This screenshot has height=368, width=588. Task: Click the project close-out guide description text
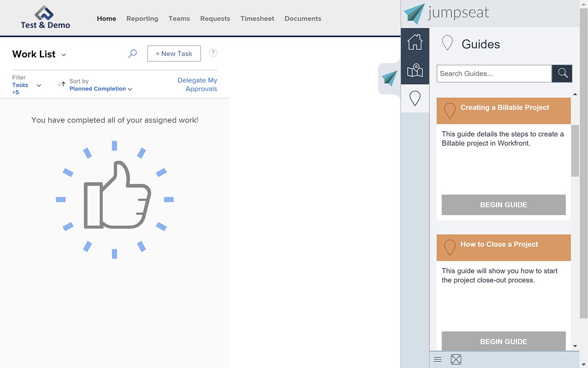[500, 276]
